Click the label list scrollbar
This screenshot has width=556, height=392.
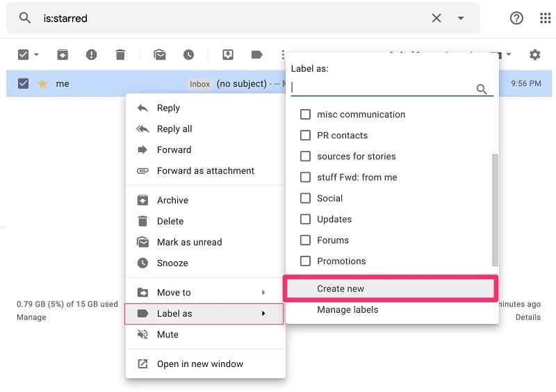pyautogui.click(x=495, y=210)
